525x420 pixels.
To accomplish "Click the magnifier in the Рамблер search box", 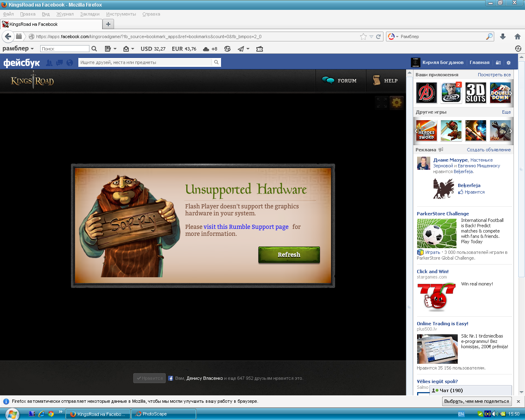I will click(x=489, y=37).
